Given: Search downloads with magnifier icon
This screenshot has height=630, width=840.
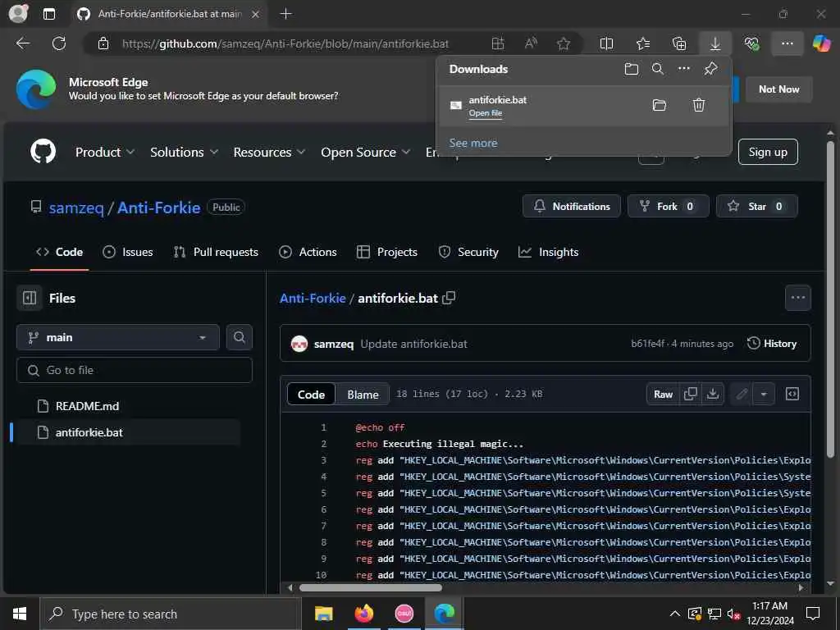Looking at the screenshot, I should [x=658, y=69].
